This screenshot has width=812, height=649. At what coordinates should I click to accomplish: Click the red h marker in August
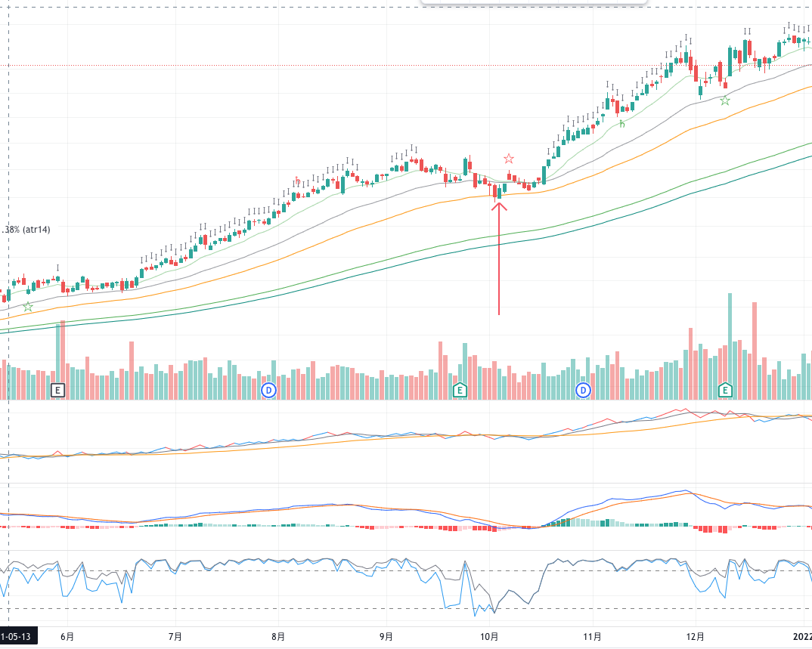pos(298,181)
